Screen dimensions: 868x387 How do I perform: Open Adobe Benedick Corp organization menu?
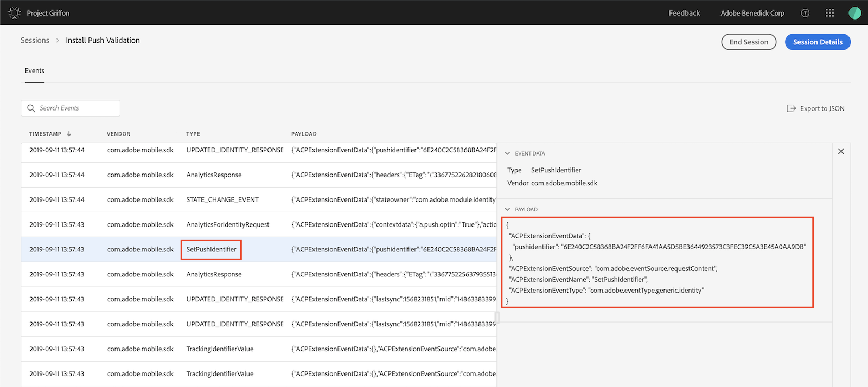click(752, 13)
